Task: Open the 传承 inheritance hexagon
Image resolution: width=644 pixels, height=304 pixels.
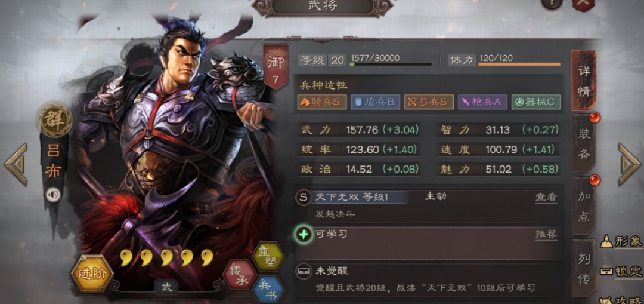Action: point(240,274)
